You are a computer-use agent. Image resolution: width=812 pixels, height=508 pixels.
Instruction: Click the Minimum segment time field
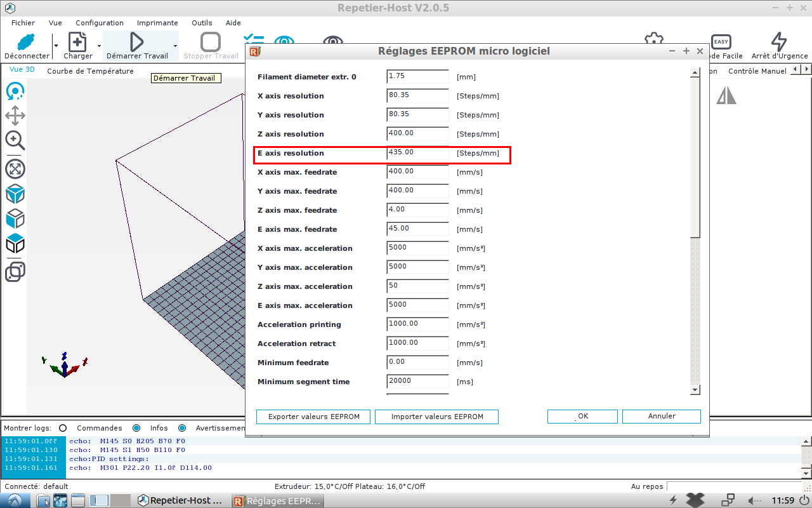(x=417, y=382)
